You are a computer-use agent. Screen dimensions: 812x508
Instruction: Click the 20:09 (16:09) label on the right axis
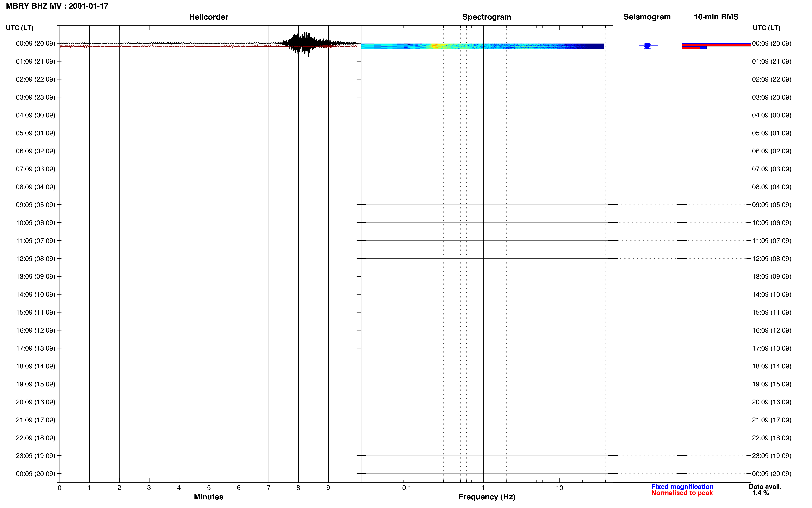pos(772,402)
